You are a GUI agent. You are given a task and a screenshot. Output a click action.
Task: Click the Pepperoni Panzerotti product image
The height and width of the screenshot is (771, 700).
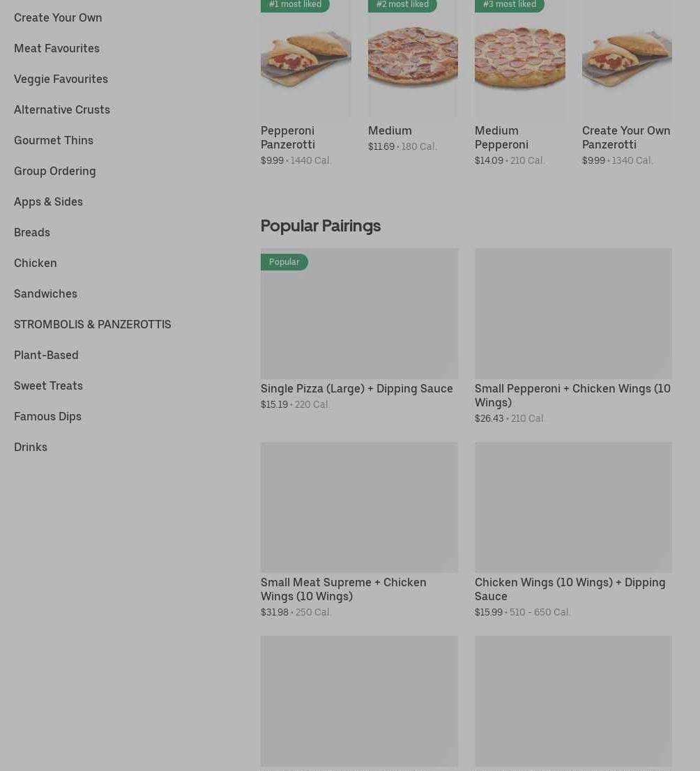(305, 61)
